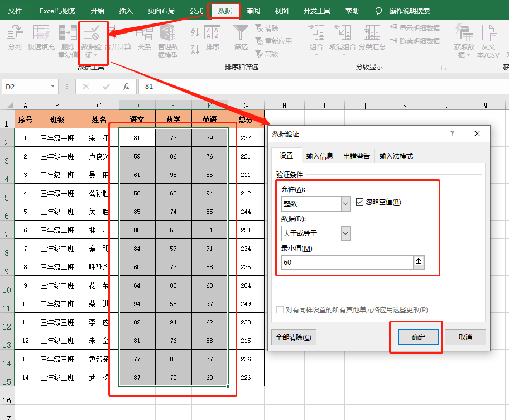The height and width of the screenshot is (420, 509).
Task: Sort descending with the Z-A icon
Action: pyautogui.click(x=195, y=49)
